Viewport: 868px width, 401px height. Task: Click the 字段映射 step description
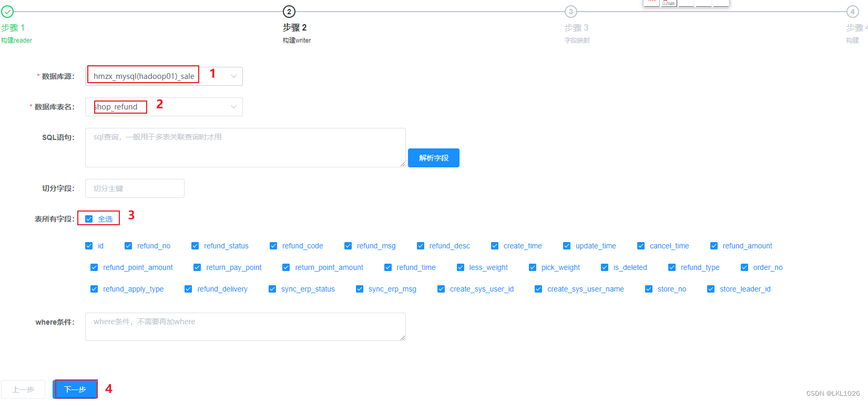[577, 41]
